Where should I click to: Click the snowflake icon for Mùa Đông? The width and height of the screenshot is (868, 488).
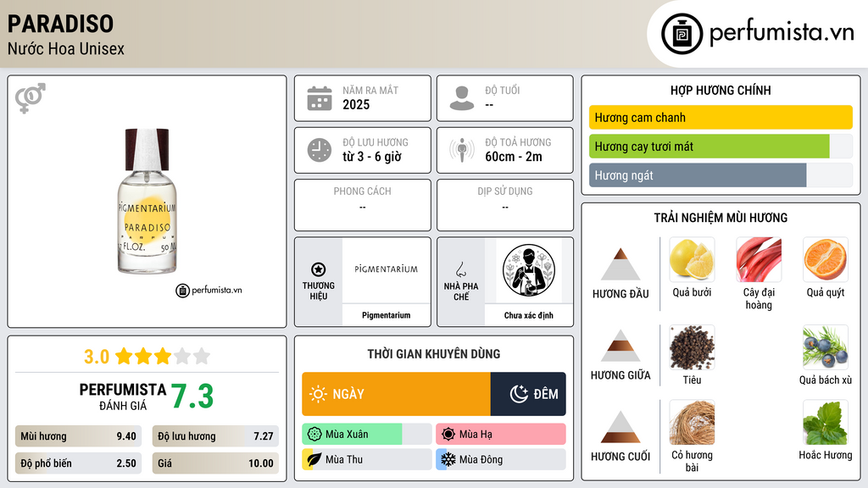pos(448,459)
